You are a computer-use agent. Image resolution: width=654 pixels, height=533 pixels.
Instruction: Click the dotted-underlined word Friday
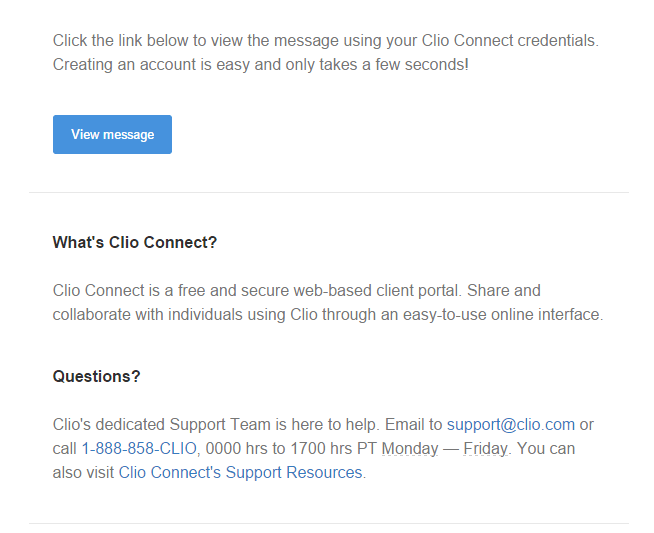pyautogui.click(x=486, y=449)
